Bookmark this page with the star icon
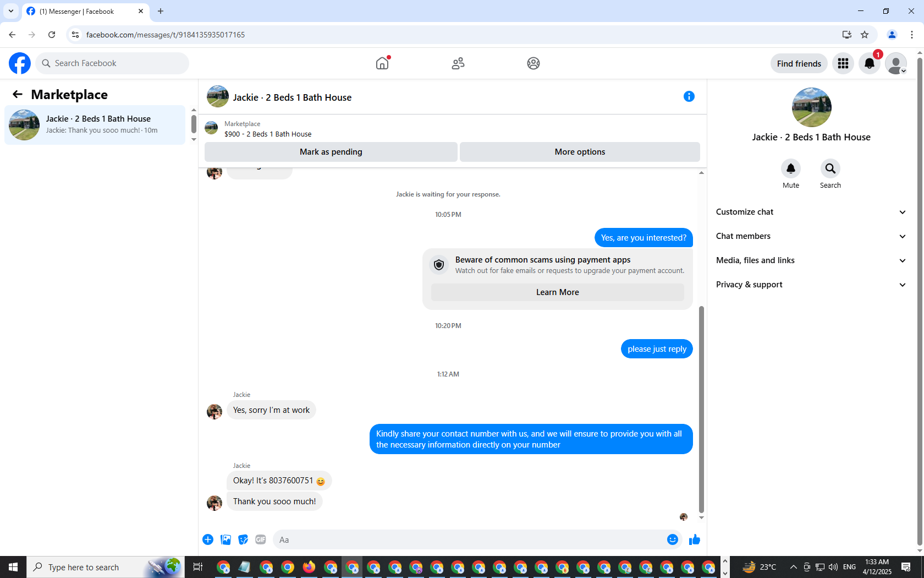Viewport: 924px width, 578px height. [865, 35]
